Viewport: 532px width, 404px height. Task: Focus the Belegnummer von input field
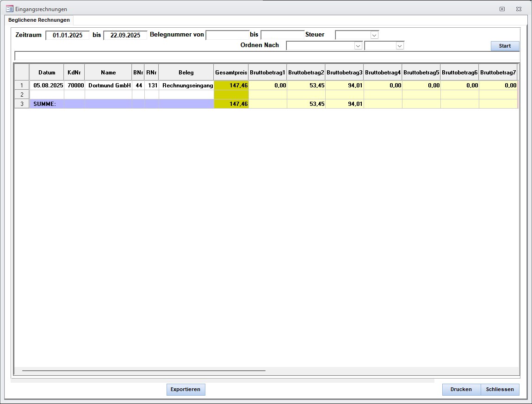[227, 35]
